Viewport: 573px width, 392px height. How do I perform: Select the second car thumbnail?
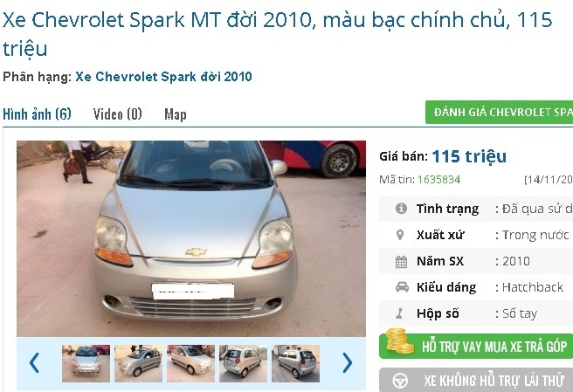point(139,363)
